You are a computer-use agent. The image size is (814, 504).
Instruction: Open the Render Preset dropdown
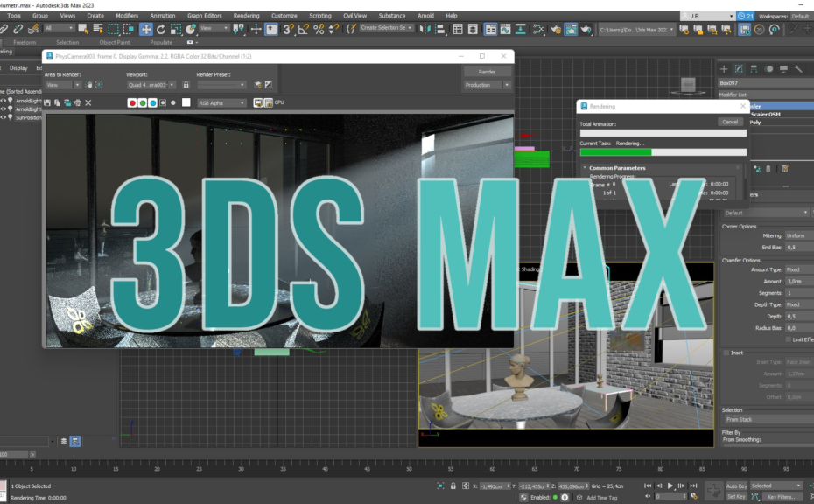tap(221, 85)
